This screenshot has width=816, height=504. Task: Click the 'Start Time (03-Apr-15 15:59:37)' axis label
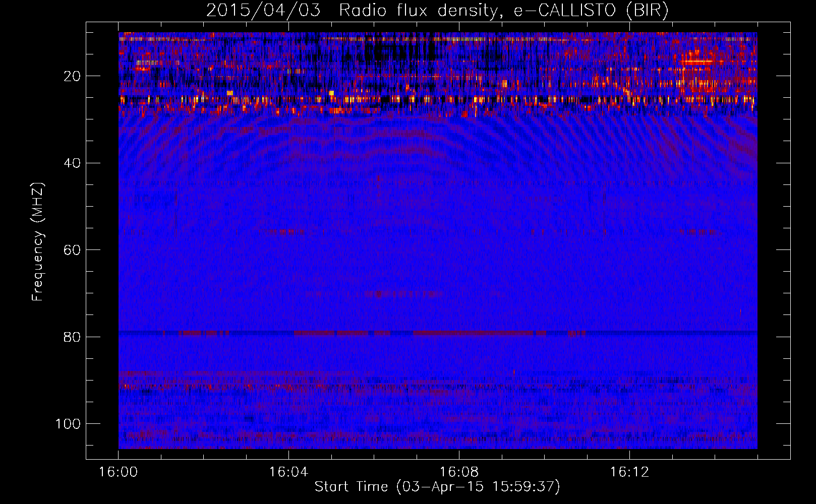(x=437, y=487)
